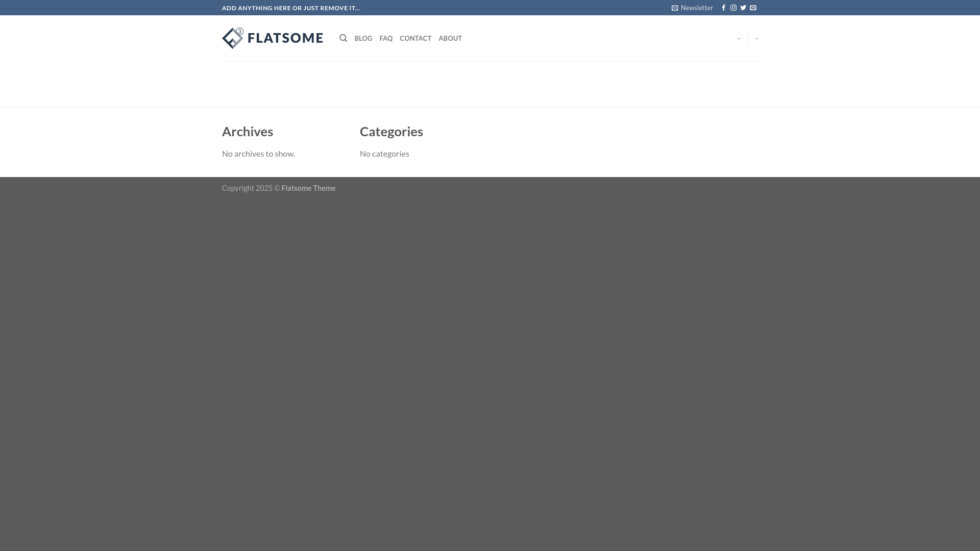Click the first dash placeholder in header right
Viewport: 980px width, 551px height.
739,38
